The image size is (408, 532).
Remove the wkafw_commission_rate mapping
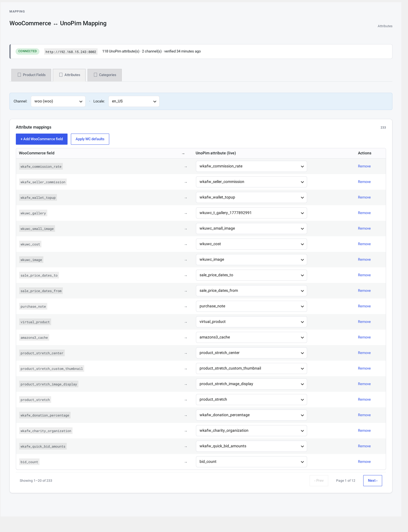pos(364,166)
